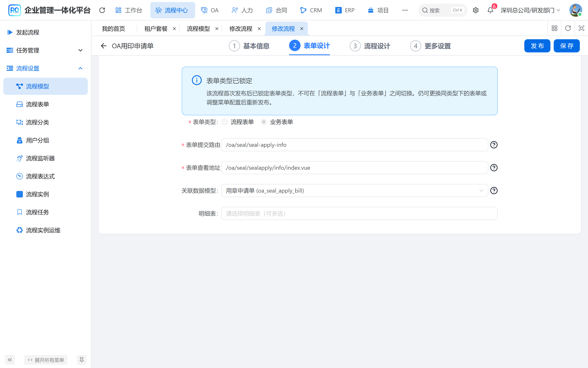This screenshot has height=368, width=588.
Task: Expand the 任务管理 menu
Action: [46, 50]
